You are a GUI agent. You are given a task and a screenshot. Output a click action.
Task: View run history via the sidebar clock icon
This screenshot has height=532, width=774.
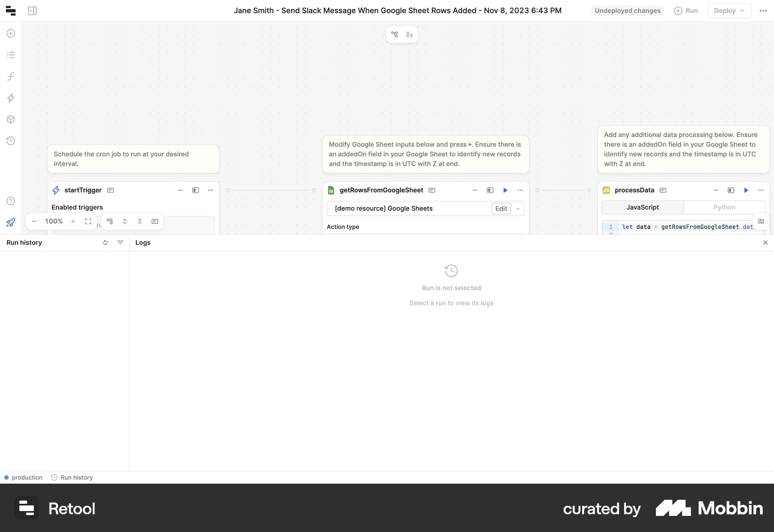pyautogui.click(x=10, y=141)
